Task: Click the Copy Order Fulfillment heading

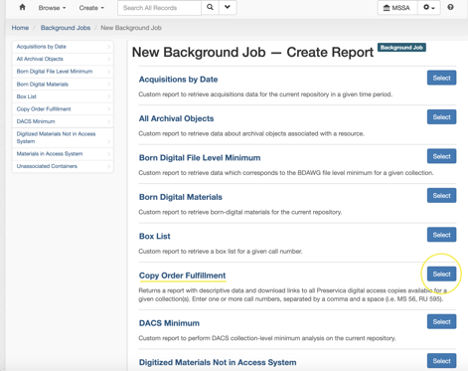Action: coord(182,276)
